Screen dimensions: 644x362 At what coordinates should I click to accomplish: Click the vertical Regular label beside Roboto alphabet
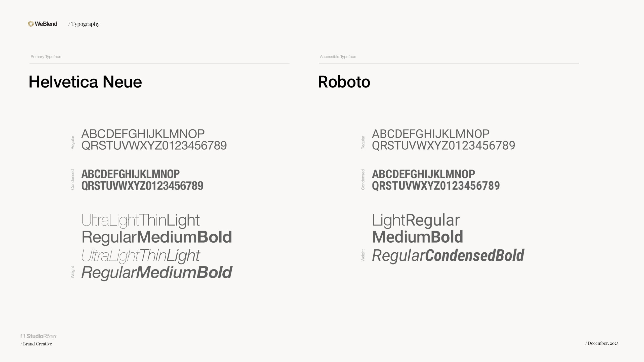click(x=363, y=143)
